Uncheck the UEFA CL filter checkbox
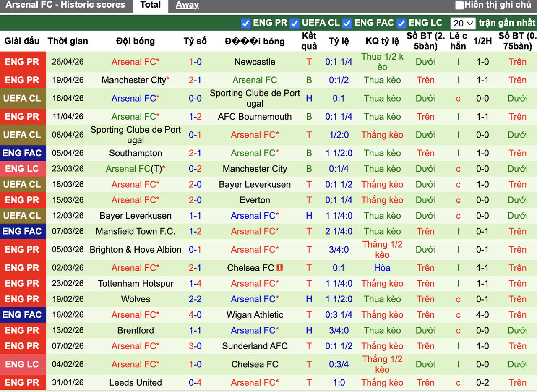Viewport: 537px width, 392px height. click(x=295, y=23)
